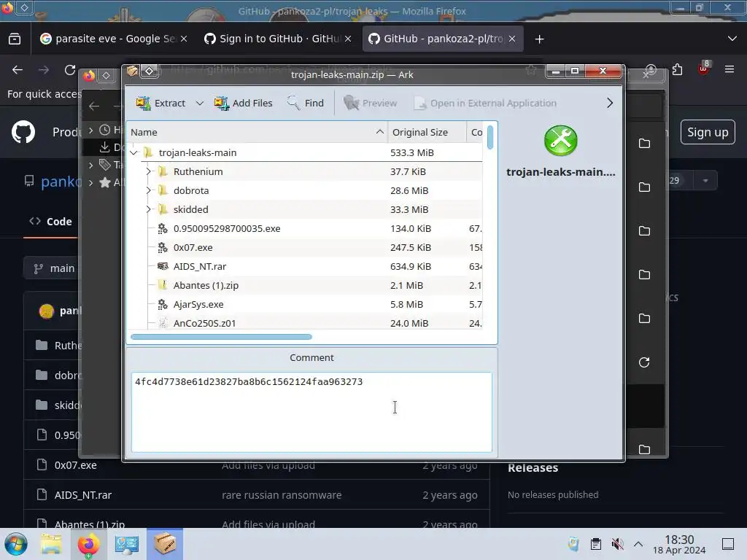This screenshot has height=560, width=747.
Task: Sort by the Original Size column header
Action: [x=427, y=132]
